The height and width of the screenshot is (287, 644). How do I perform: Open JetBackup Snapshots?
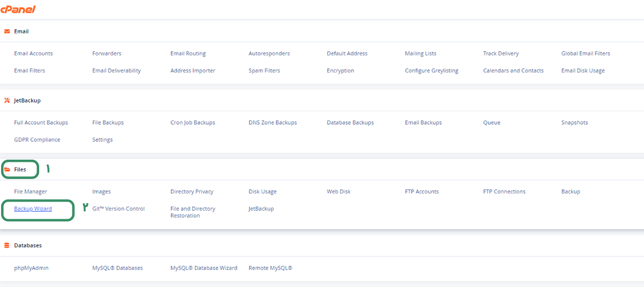[x=574, y=123]
